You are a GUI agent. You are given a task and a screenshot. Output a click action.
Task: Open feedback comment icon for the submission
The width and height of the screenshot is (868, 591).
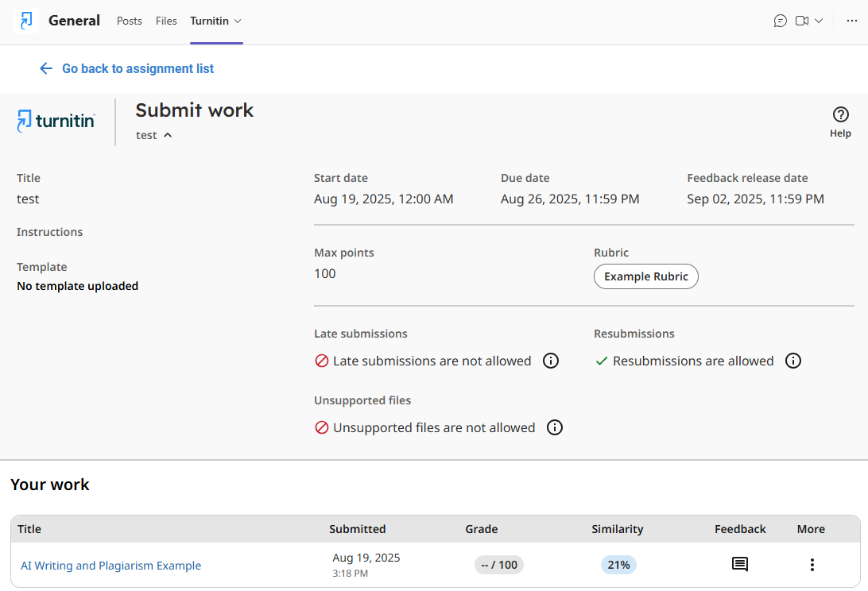pyautogui.click(x=739, y=565)
